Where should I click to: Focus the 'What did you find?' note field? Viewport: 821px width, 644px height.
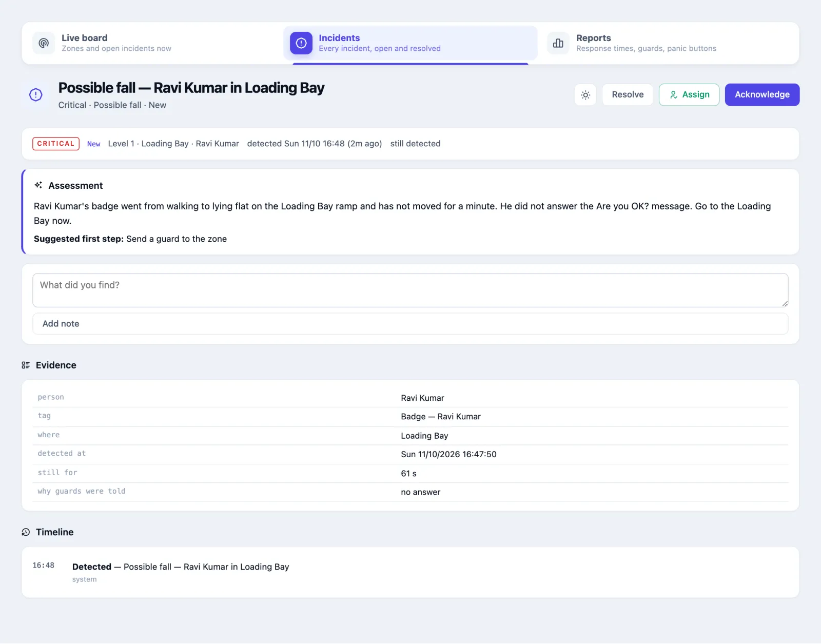tap(411, 290)
